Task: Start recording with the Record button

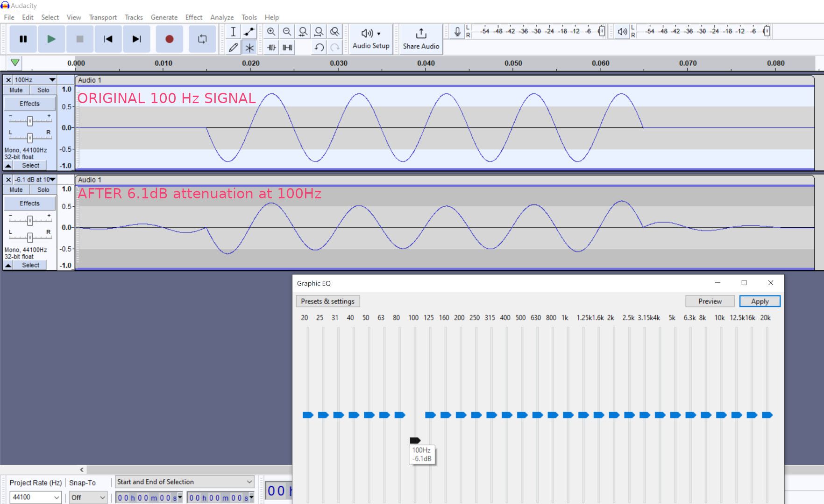Action: pos(170,39)
